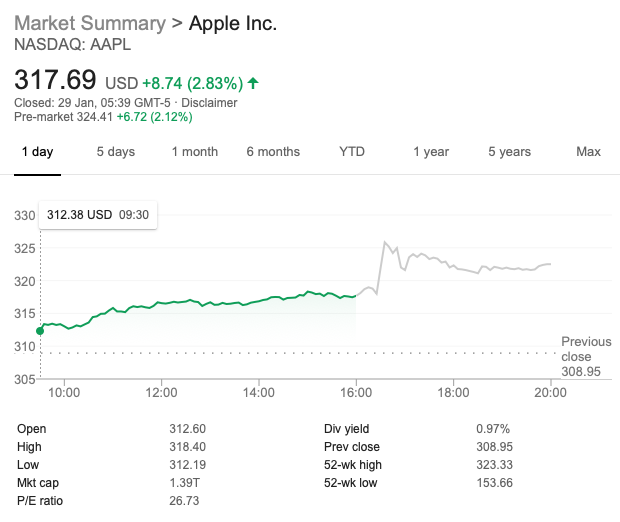The image size is (620, 522).
Task: Click the Market Summary breadcrumb
Action: [x=89, y=22]
